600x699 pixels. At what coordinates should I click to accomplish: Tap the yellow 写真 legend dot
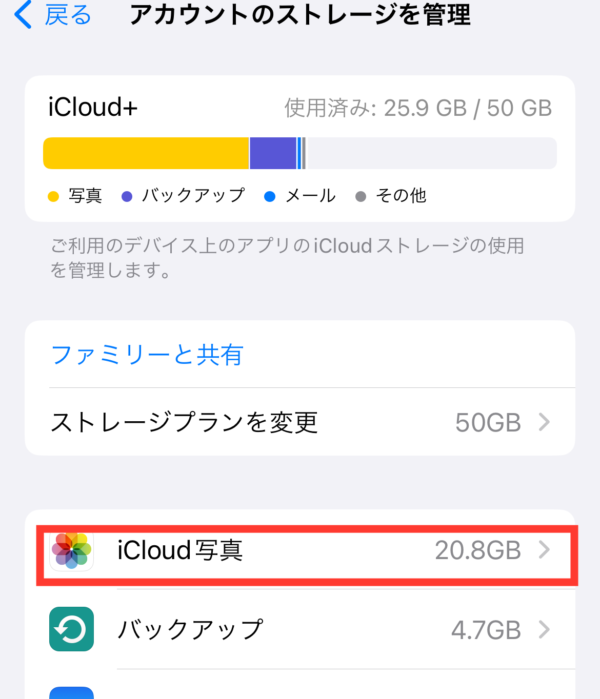53,197
